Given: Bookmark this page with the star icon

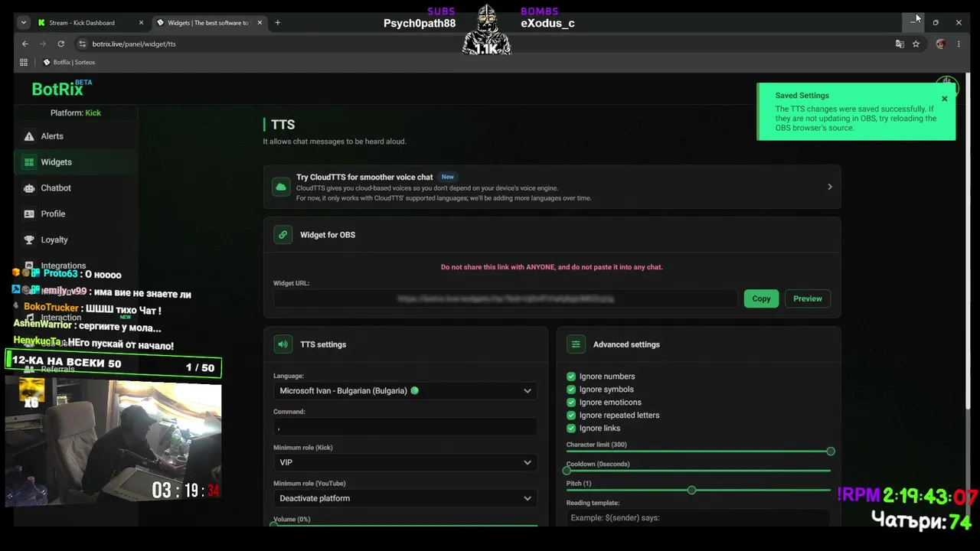Looking at the screenshot, I should pyautogui.click(x=916, y=44).
